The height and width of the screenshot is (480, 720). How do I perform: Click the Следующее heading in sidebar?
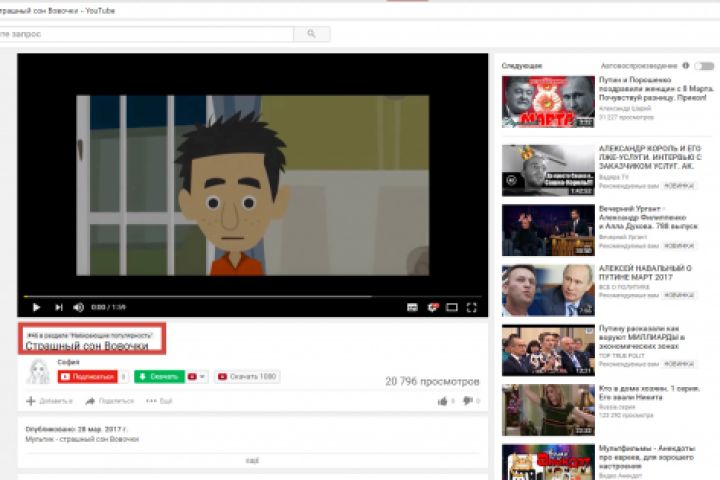tap(522, 66)
